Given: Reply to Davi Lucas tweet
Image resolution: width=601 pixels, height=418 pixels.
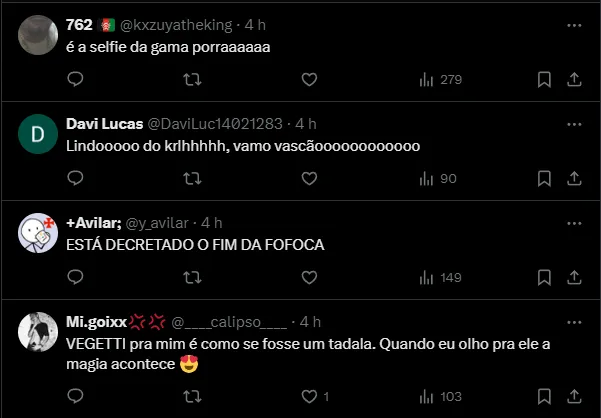Looking at the screenshot, I should coord(76,178).
